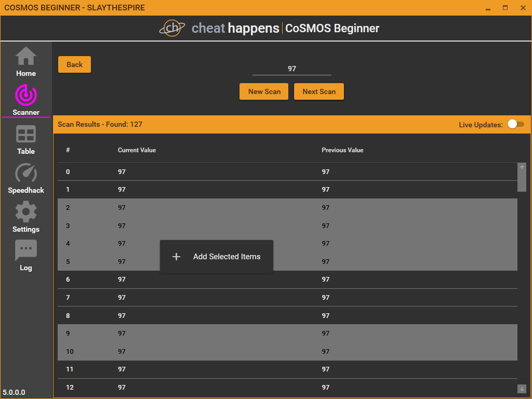This screenshot has width=532, height=399.
Task: Open the Log panel
Action: tap(25, 255)
